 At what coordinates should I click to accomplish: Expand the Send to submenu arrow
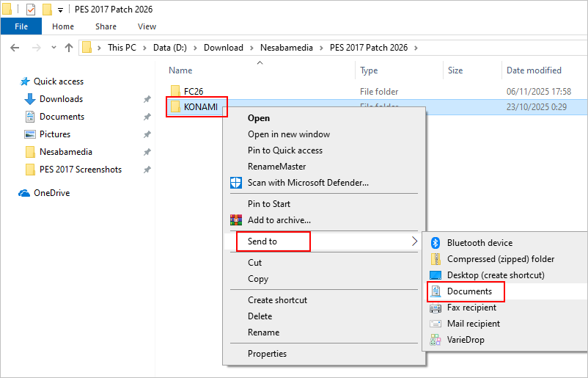click(x=414, y=241)
